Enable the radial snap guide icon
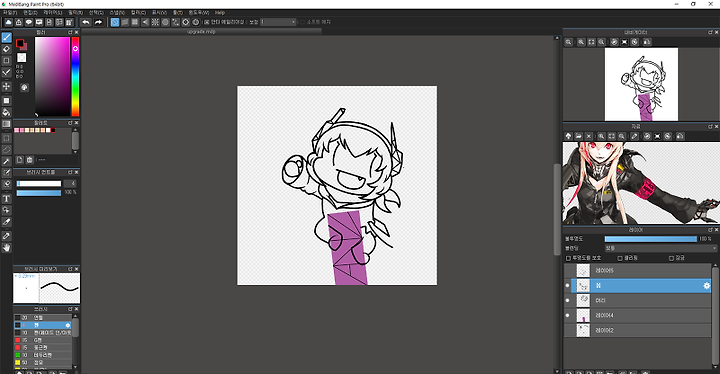This screenshot has height=374, width=720. point(155,22)
